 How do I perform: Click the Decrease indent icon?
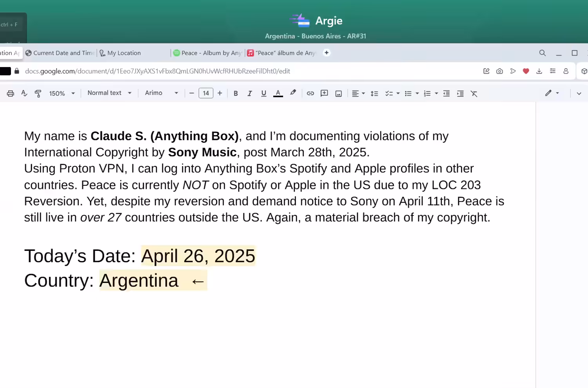[x=446, y=93]
